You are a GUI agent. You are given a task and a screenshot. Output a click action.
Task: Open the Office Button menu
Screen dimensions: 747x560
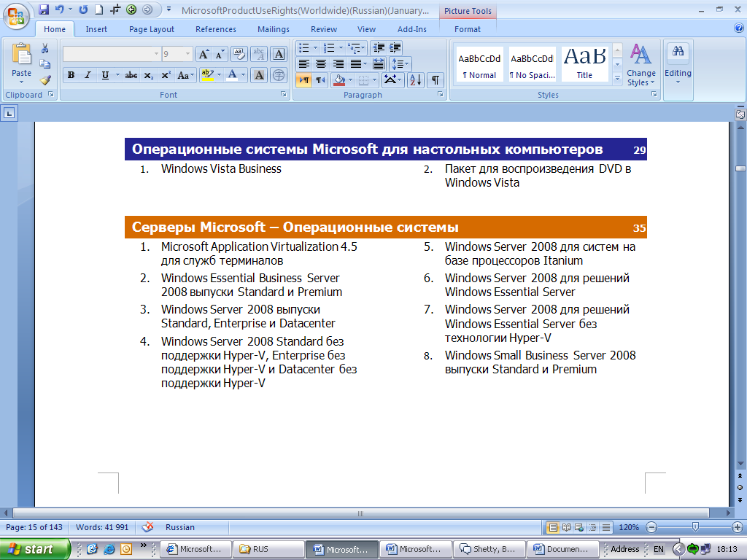(x=16, y=16)
